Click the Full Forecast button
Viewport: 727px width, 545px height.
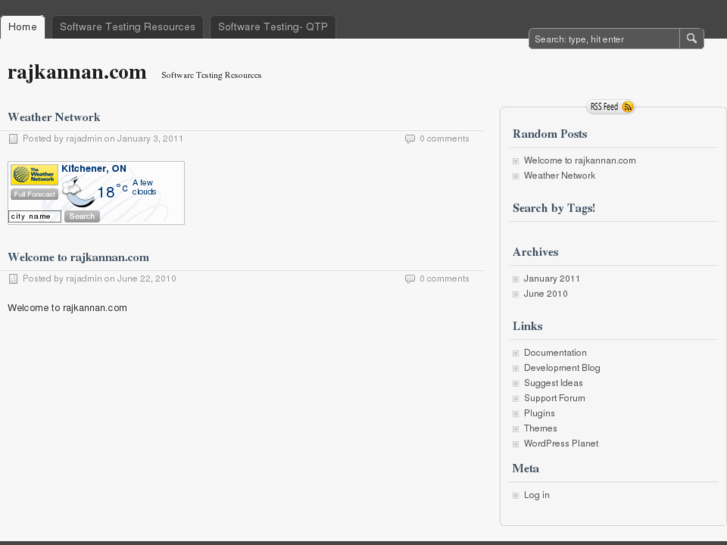34,194
